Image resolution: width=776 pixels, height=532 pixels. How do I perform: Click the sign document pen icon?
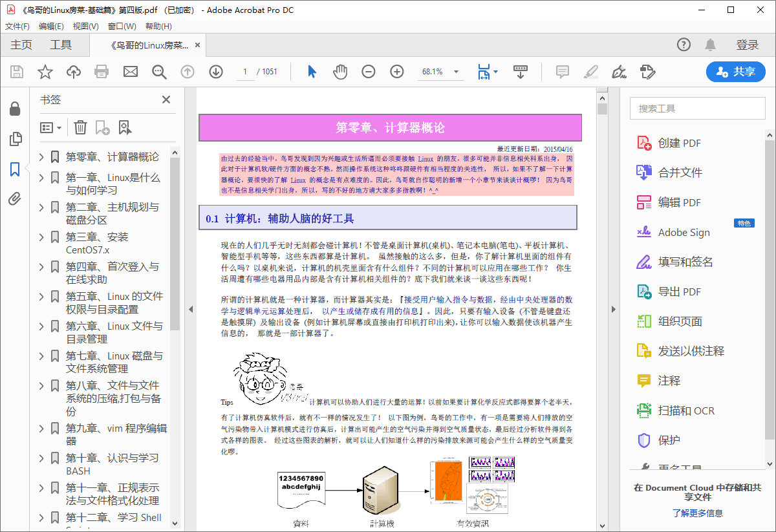click(619, 72)
